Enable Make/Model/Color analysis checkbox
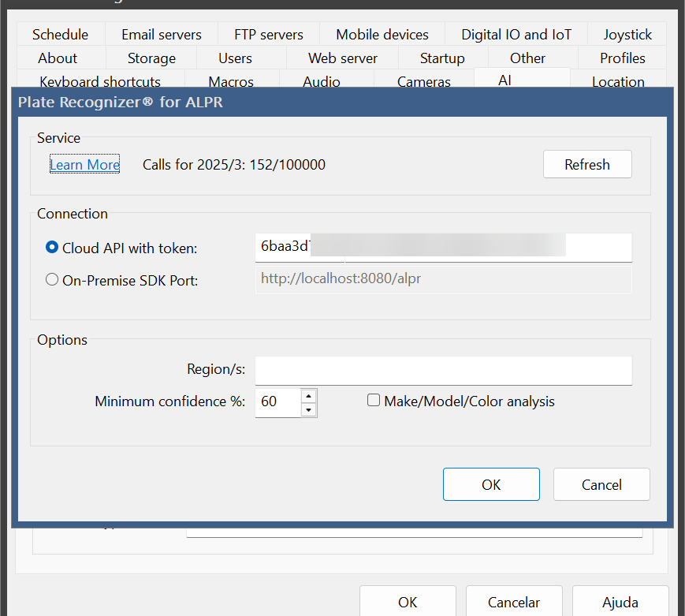 (373, 400)
